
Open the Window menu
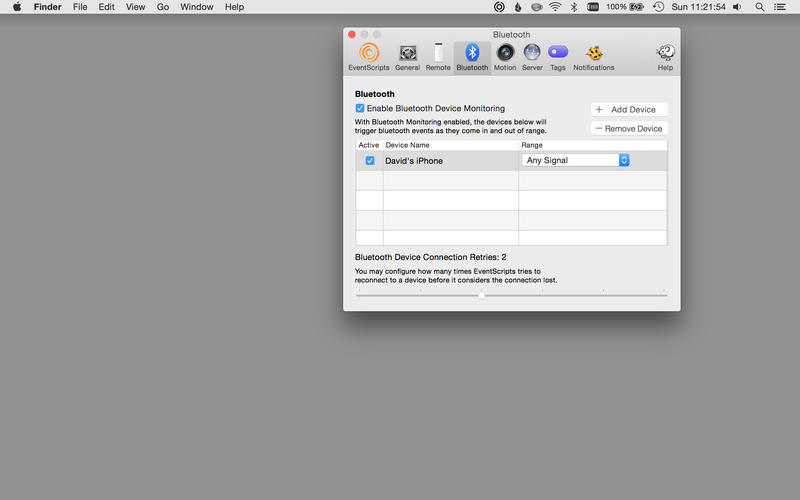coord(196,7)
